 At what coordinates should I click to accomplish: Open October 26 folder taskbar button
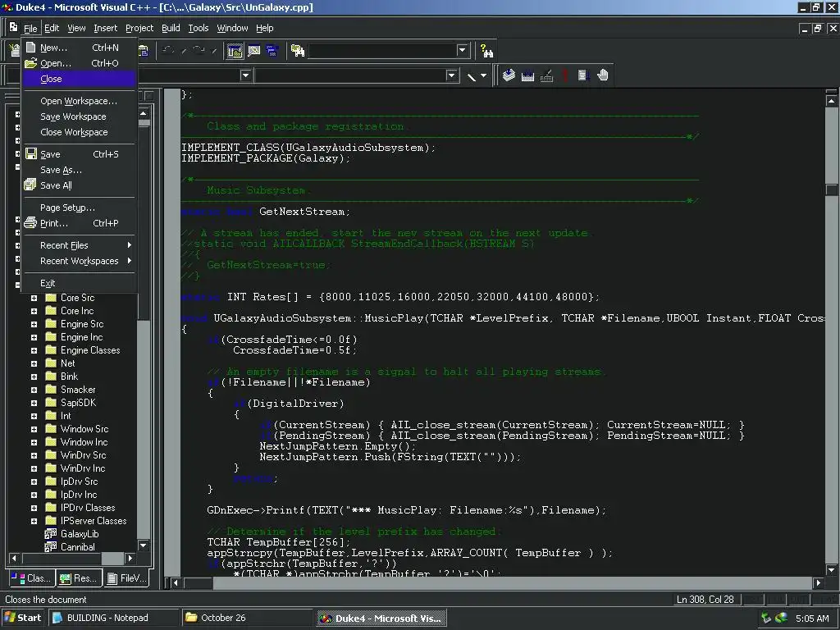[x=248, y=618]
